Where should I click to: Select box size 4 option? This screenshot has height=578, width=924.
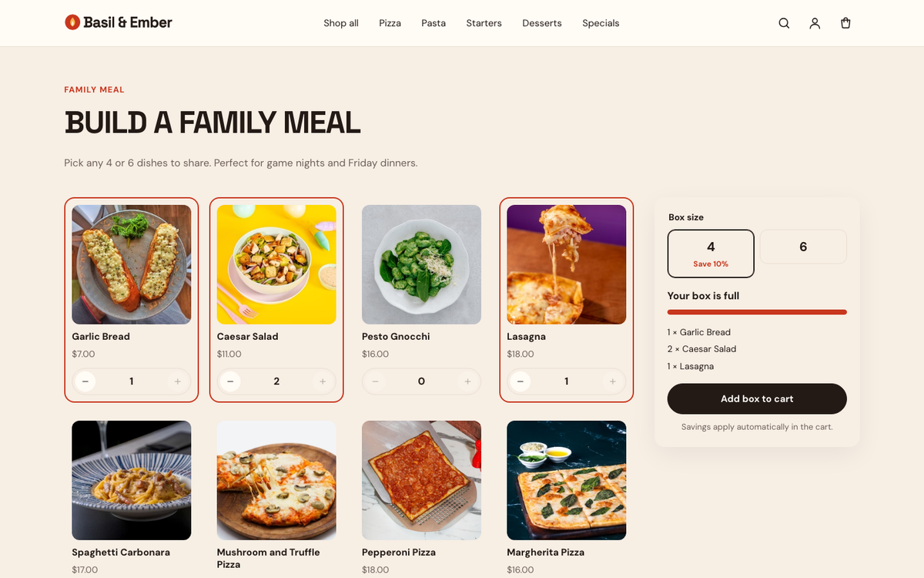[711, 254]
